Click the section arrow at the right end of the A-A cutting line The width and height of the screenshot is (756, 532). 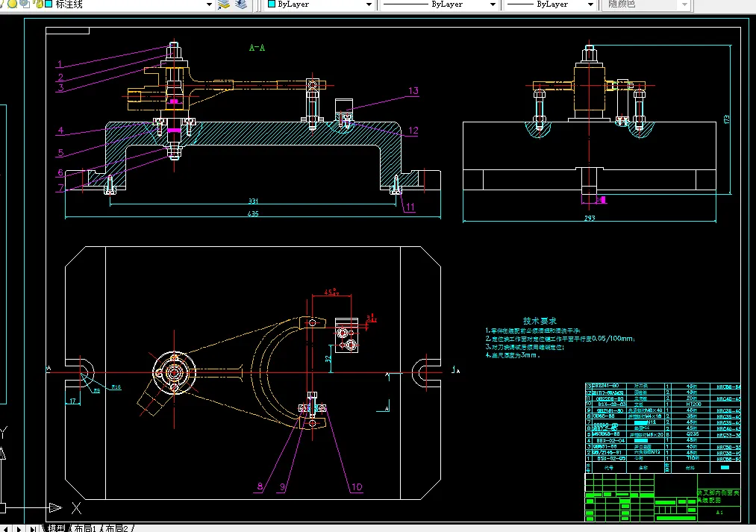452,369
